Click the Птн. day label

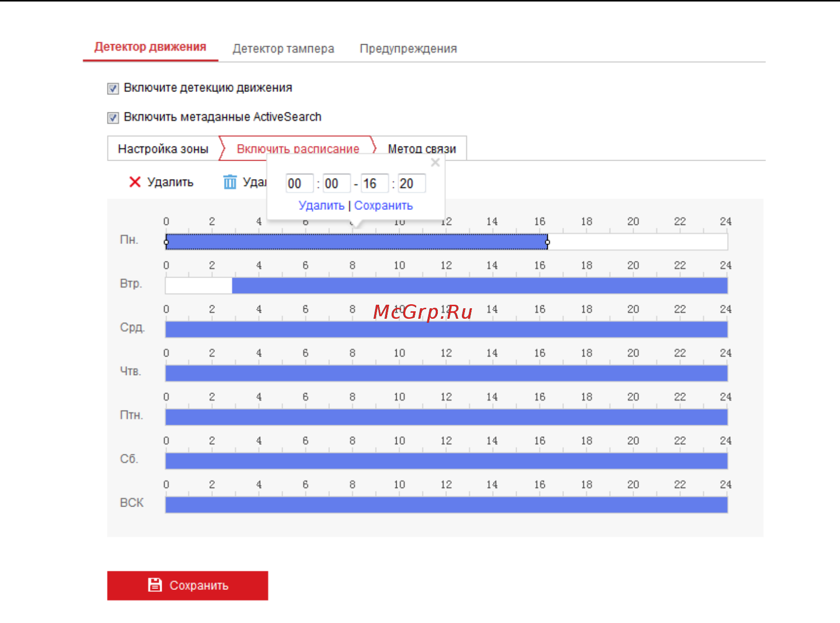click(x=131, y=415)
